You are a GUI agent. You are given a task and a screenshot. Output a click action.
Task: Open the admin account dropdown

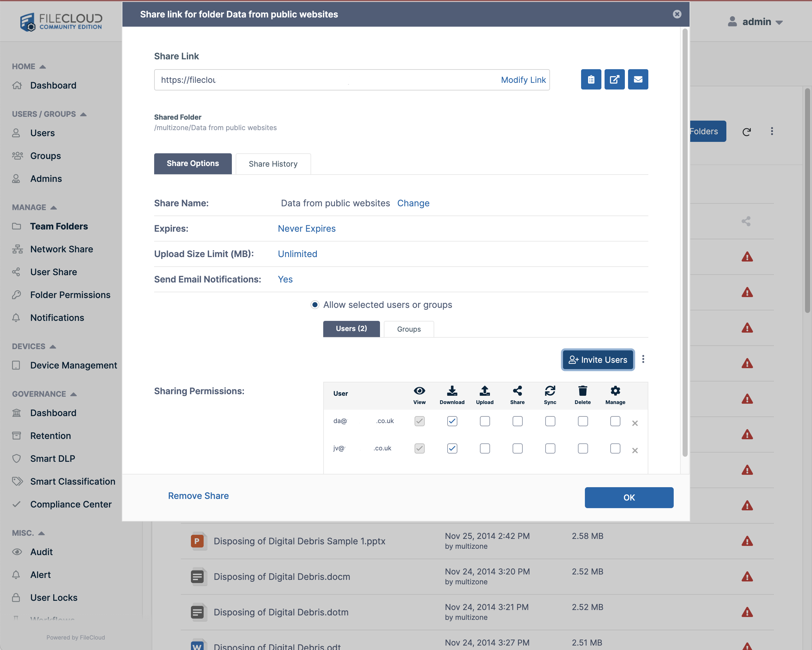click(756, 22)
